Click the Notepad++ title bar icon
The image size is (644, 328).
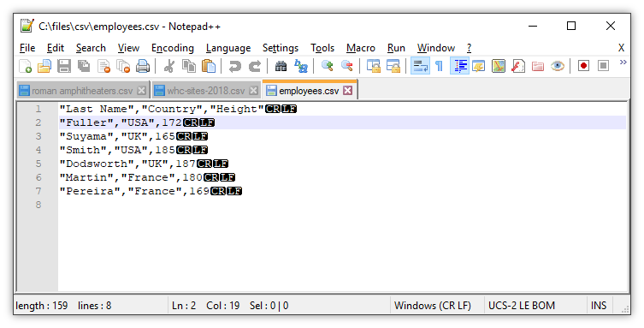(27, 26)
